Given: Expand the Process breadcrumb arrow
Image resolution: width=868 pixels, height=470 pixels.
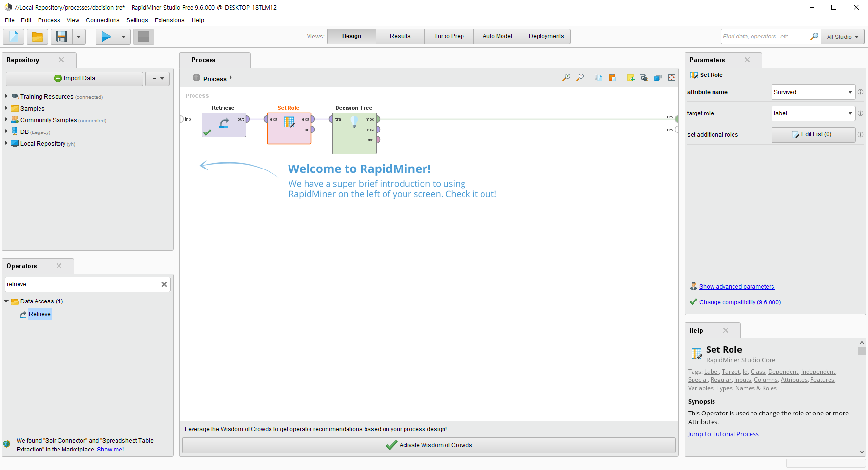Looking at the screenshot, I should pyautogui.click(x=231, y=78).
